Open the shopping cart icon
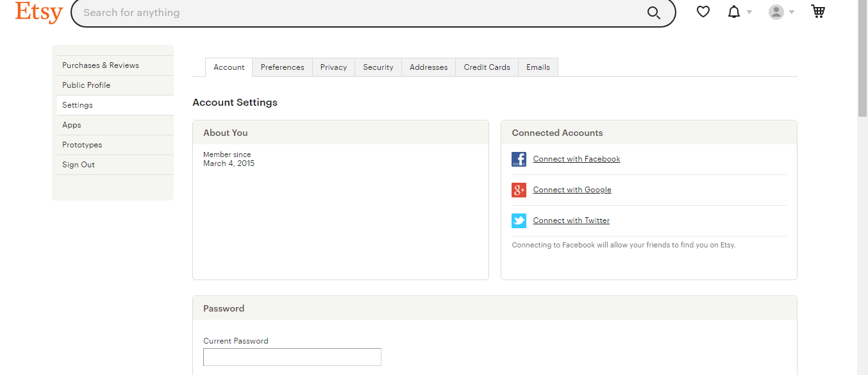The height and width of the screenshot is (375, 868). (818, 12)
